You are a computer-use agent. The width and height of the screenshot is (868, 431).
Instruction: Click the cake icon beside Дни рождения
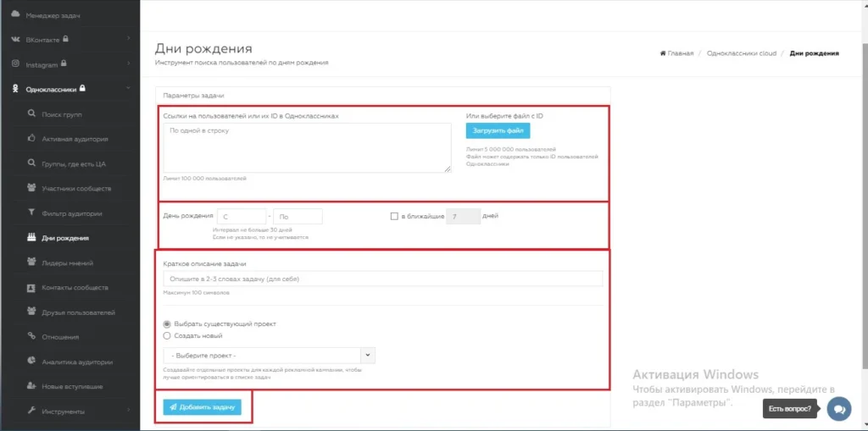pyautogui.click(x=31, y=238)
